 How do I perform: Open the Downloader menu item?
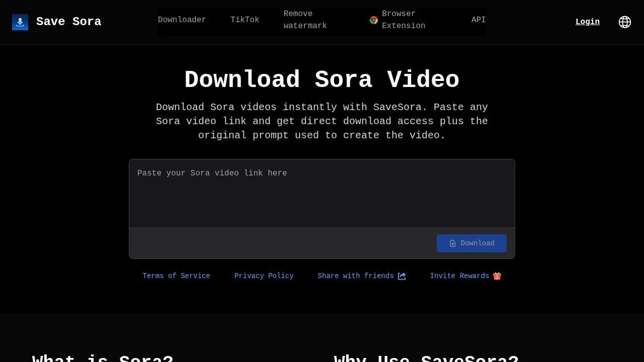[x=182, y=20]
